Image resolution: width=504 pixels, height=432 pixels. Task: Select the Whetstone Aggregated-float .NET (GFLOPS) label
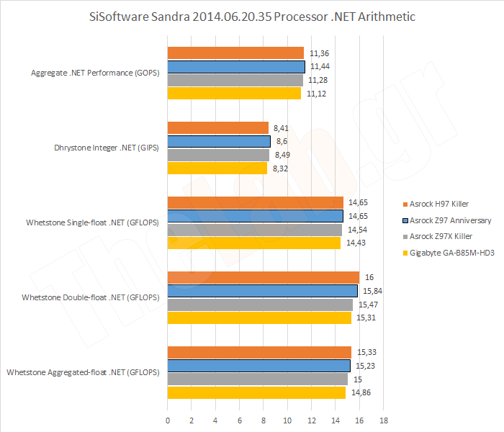point(84,372)
